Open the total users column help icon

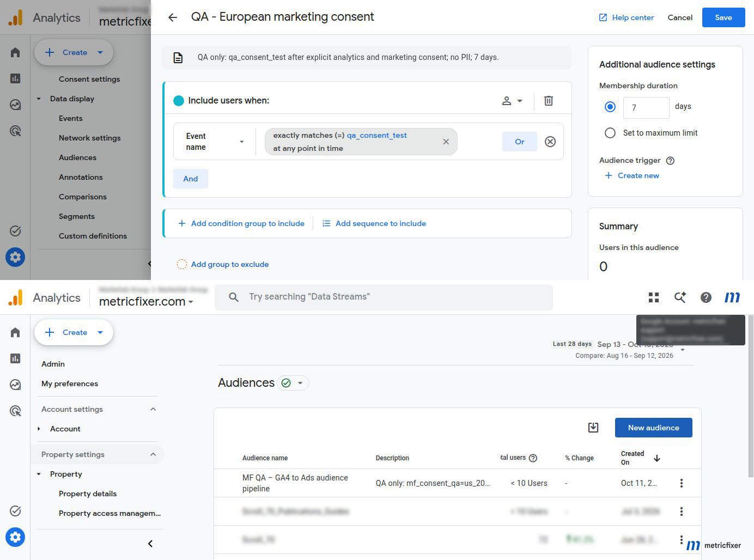[x=533, y=458]
